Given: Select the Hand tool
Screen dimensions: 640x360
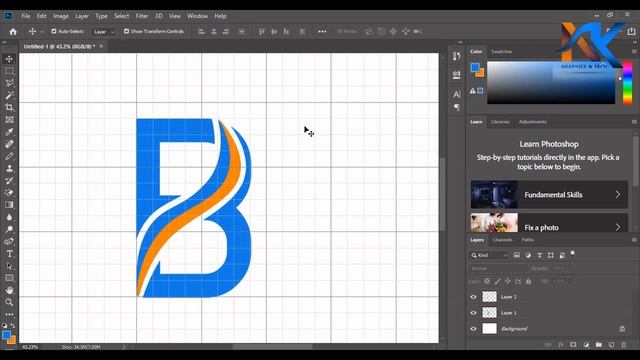Looking at the screenshot, I should pos(9,290).
